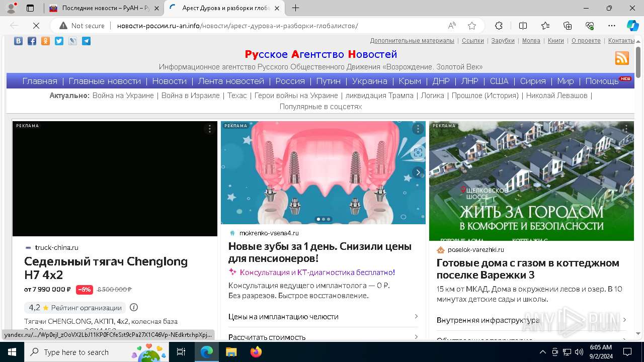Share page via VKontakte icon

click(x=18, y=41)
